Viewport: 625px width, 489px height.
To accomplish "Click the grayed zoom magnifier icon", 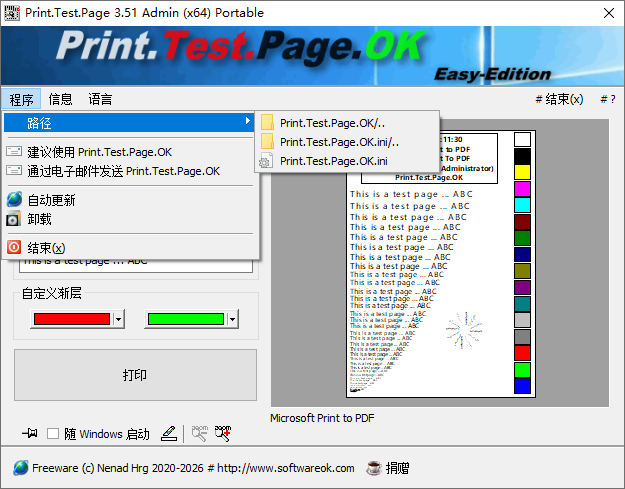I will 200,434.
